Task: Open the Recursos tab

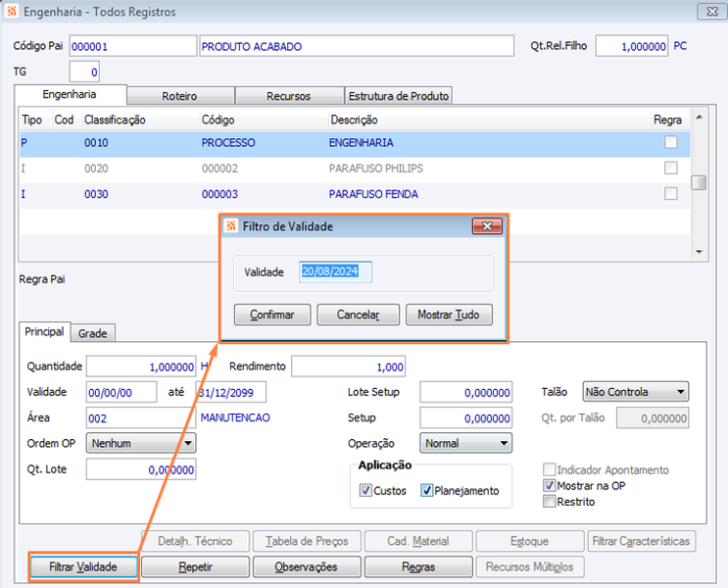Action: point(289,96)
